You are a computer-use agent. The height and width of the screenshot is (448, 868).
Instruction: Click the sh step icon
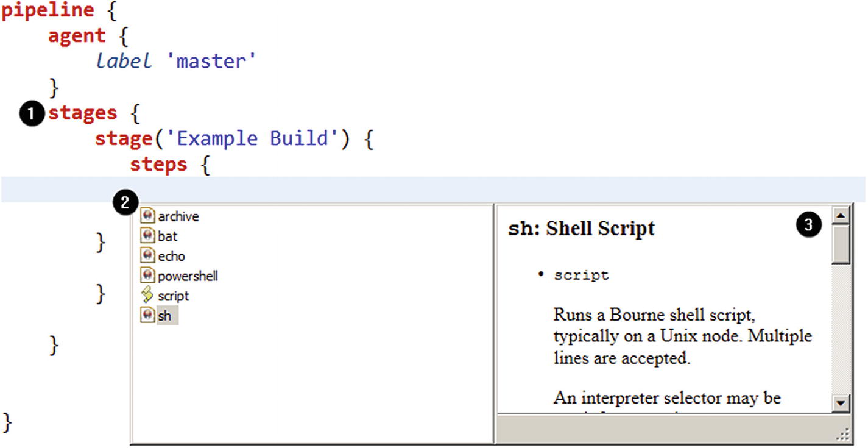(147, 315)
